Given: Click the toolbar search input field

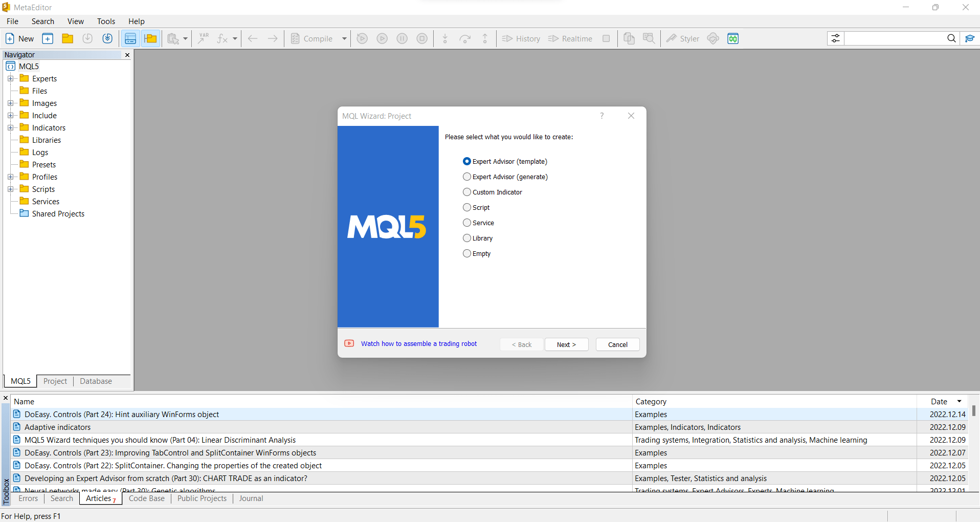Looking at the screenshot, I should tap(895, 38).
